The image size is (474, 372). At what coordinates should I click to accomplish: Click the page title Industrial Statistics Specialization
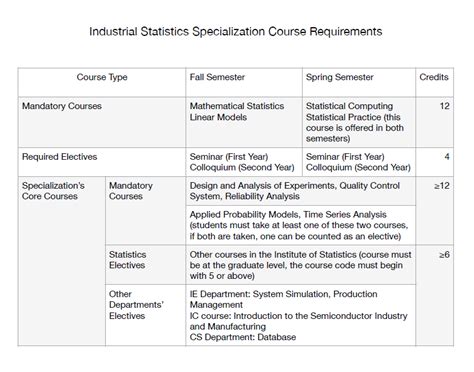[x=235, y=32]
